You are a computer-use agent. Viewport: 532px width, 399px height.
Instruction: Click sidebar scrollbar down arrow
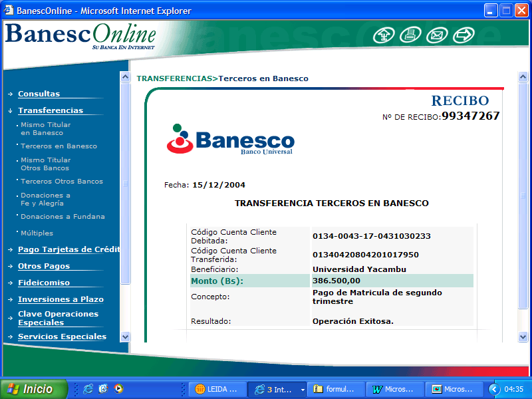point(125,337)
